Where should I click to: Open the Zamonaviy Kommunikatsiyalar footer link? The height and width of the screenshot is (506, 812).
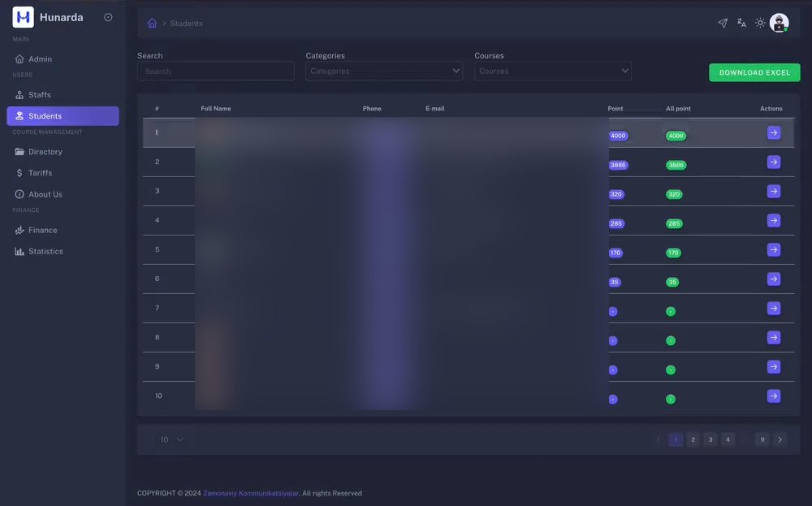point(251,493)
